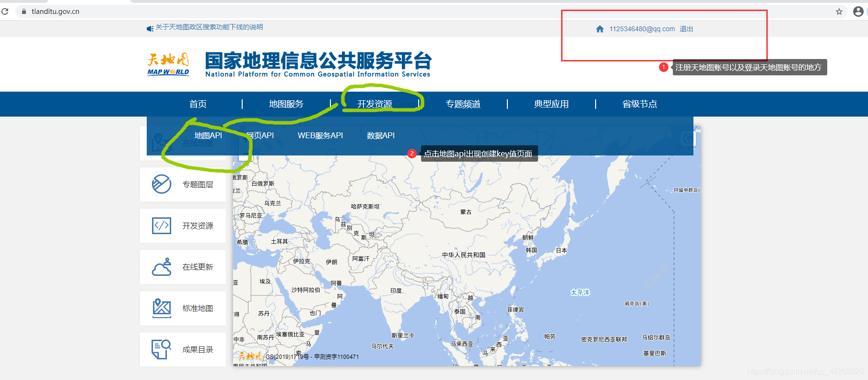Viewport: 868px width, 380px height.
Task: Click the 哈萨克斯坦 label on map
Action: (365, 207)
